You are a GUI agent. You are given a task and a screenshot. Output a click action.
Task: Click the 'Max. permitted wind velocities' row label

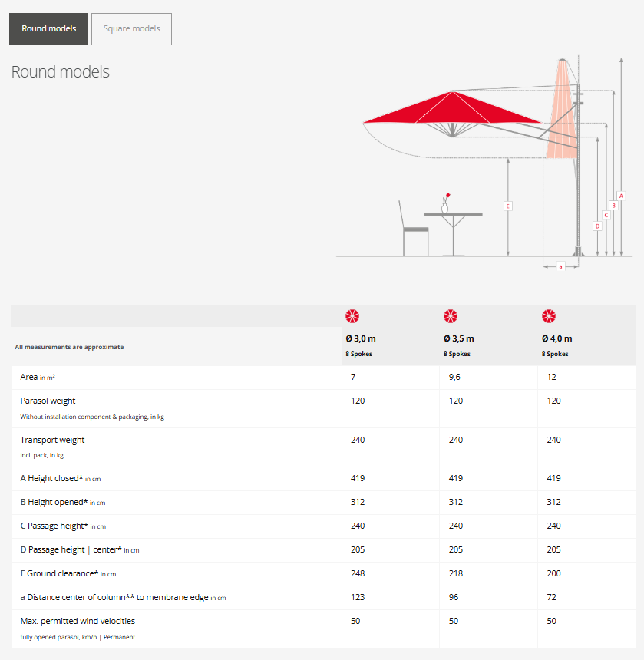pyautogui.click(x=78, y=620)
